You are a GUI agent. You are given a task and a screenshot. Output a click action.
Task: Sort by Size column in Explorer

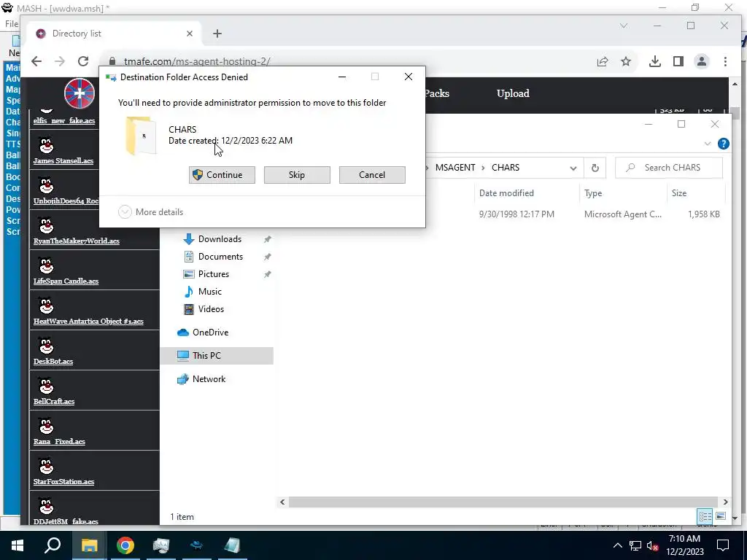(x=679, y=192)
